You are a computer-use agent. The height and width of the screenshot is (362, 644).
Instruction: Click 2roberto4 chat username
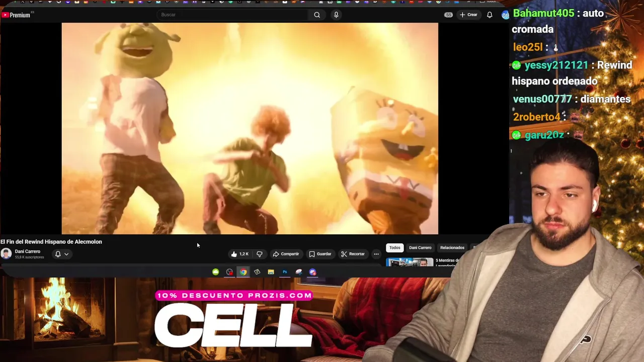536,117
